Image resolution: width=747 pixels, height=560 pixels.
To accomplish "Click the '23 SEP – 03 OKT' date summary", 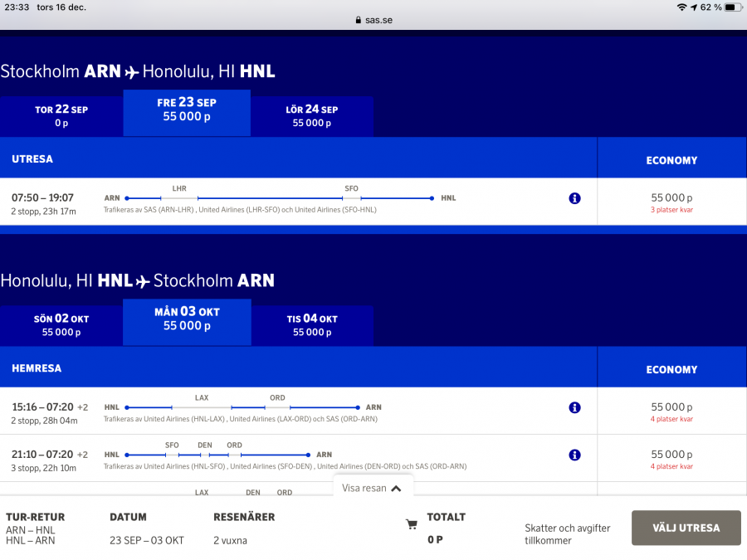I will [147, 540].
